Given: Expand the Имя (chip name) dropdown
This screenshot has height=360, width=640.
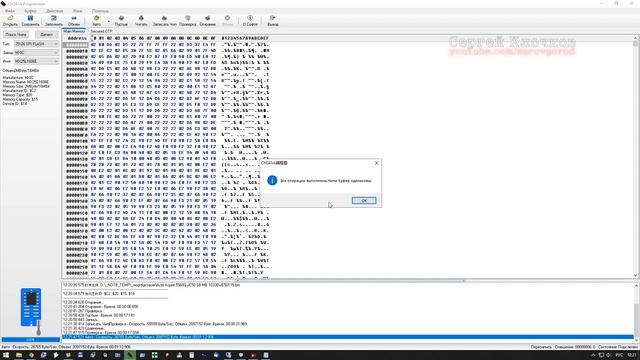Looking at the screenshot, I should click(x=56, y=61).
